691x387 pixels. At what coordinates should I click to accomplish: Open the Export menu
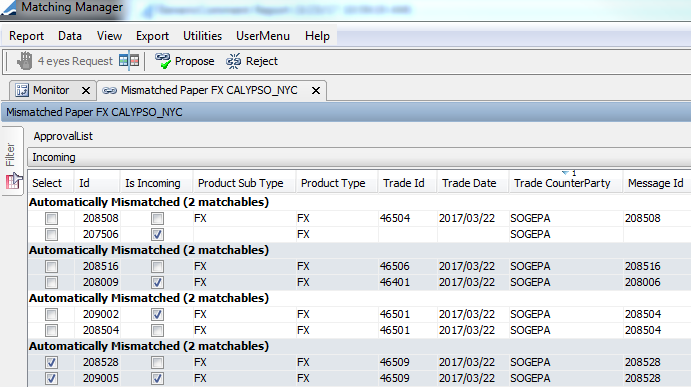pos(152,36)
